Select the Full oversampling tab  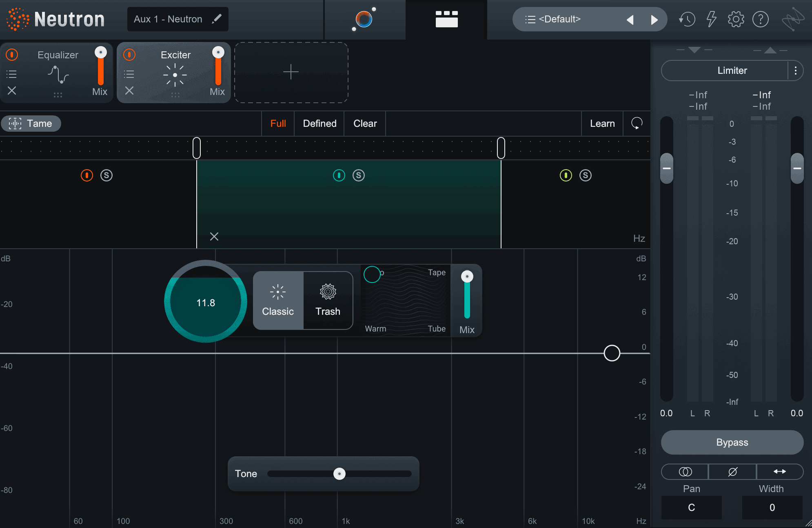[x=278, y=124]
